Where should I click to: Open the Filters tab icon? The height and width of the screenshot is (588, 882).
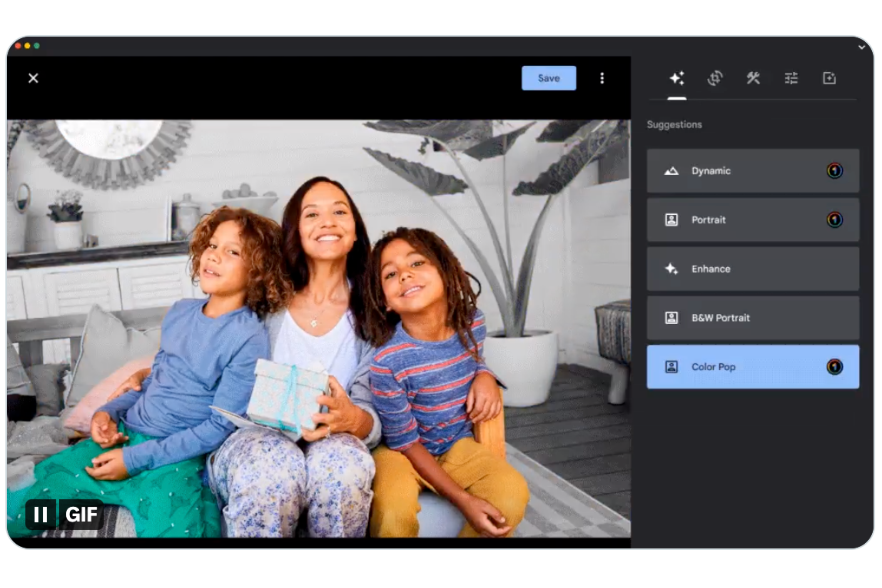click(x=829, y=78)
